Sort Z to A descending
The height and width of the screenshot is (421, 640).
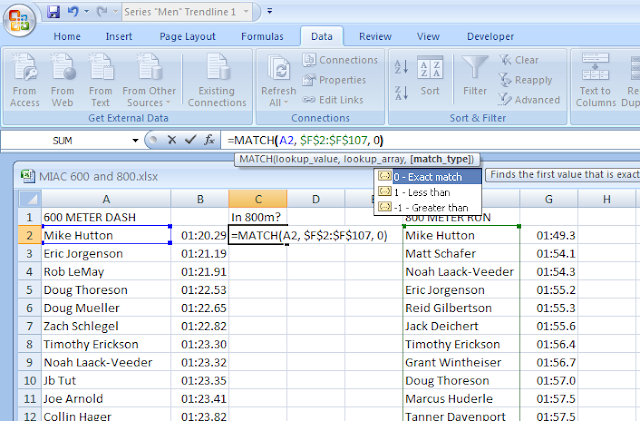401,93
